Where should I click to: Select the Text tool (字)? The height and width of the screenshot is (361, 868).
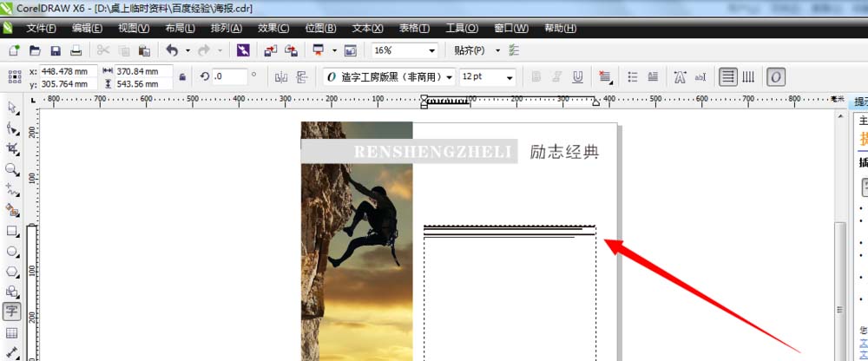tap(11, 312)
